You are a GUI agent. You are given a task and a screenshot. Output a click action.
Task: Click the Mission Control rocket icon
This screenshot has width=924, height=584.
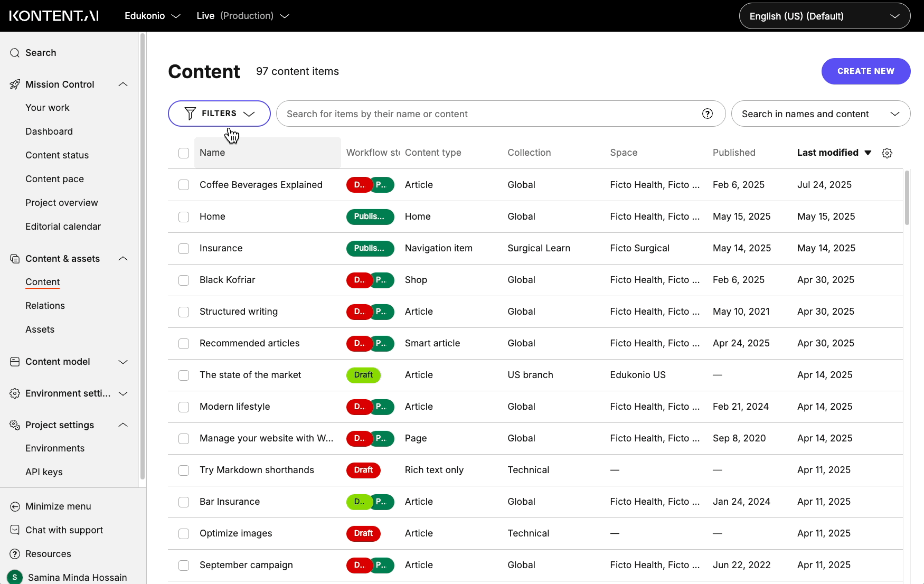[x=14, y=84]
